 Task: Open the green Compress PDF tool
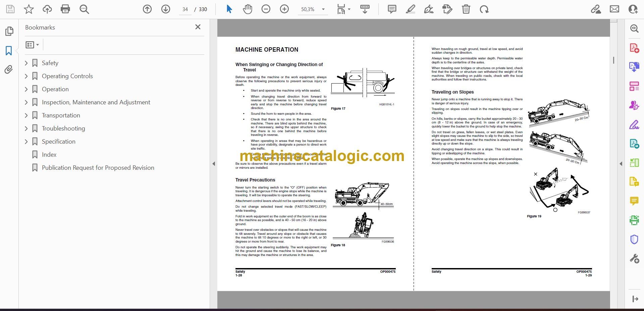pyautogui.click(x=634, y=163)
